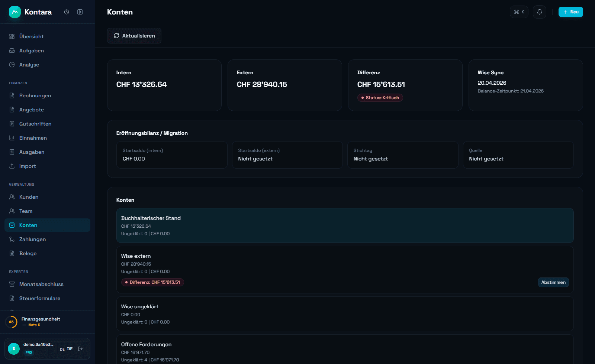Open the history clock icon
595x364 pixels.
67,12
